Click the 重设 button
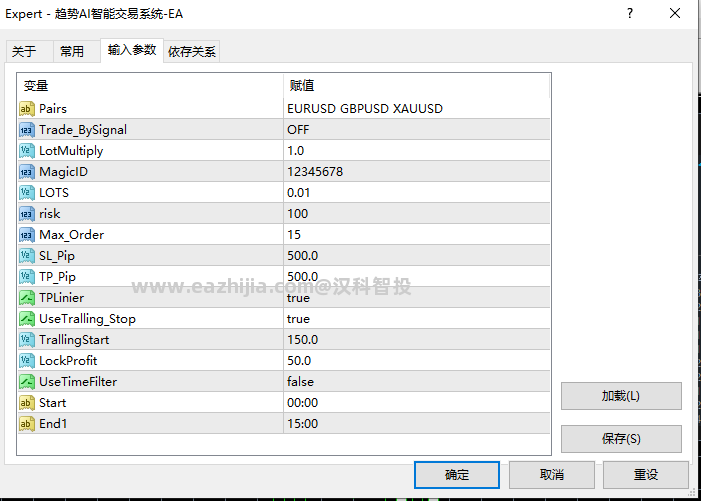 [x=646, y=475]
